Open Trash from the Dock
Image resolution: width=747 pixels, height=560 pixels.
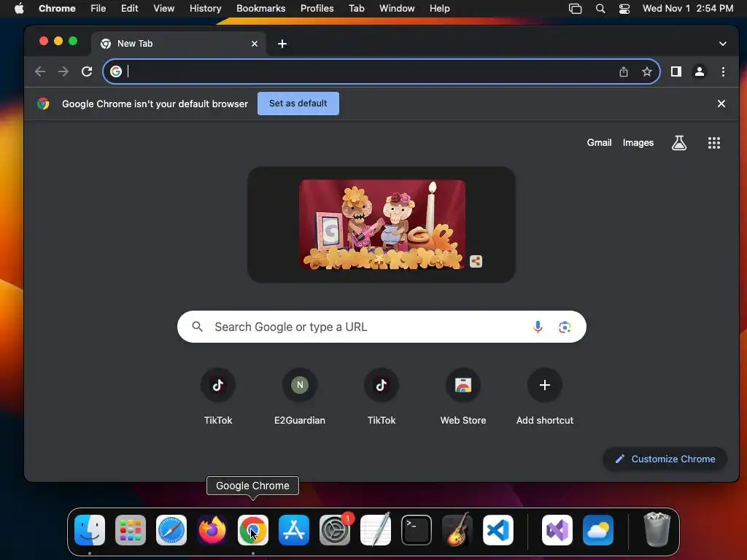[657, 530]
